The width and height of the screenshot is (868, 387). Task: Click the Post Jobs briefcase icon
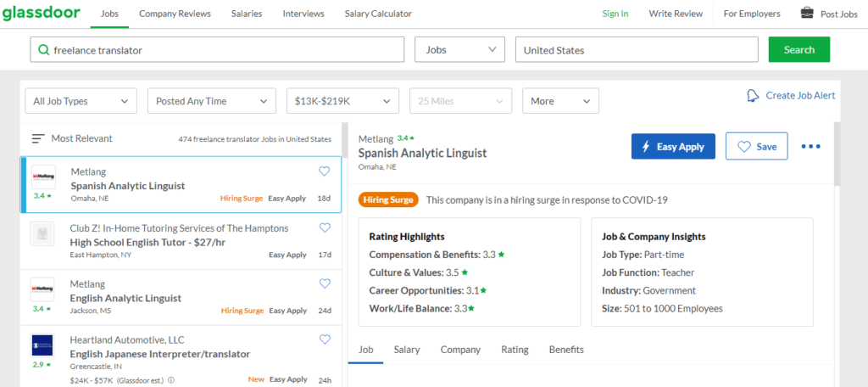point(807,13)
